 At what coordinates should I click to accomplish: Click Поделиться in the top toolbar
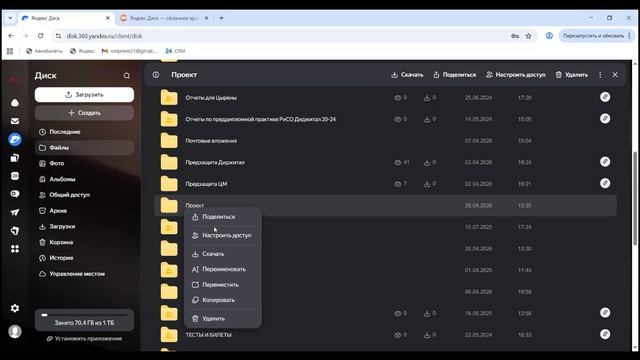point(454,75)
